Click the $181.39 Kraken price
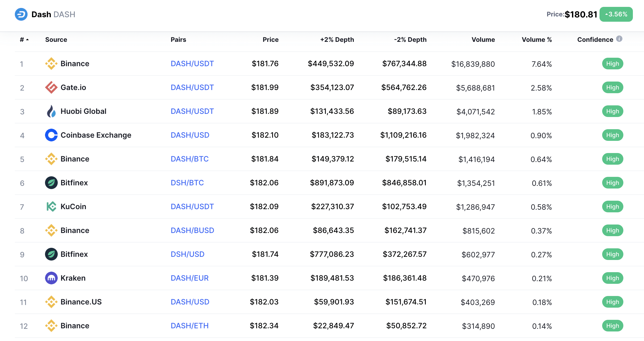 pyautogui.click(x=265, y=278)
